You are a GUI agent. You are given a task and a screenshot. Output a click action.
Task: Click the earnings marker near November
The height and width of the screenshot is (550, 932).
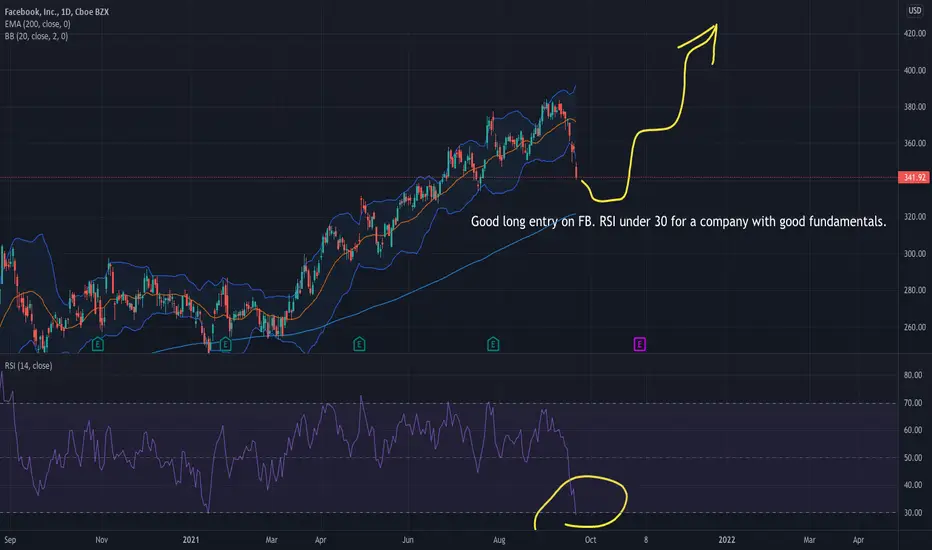(x=98, y=344)
